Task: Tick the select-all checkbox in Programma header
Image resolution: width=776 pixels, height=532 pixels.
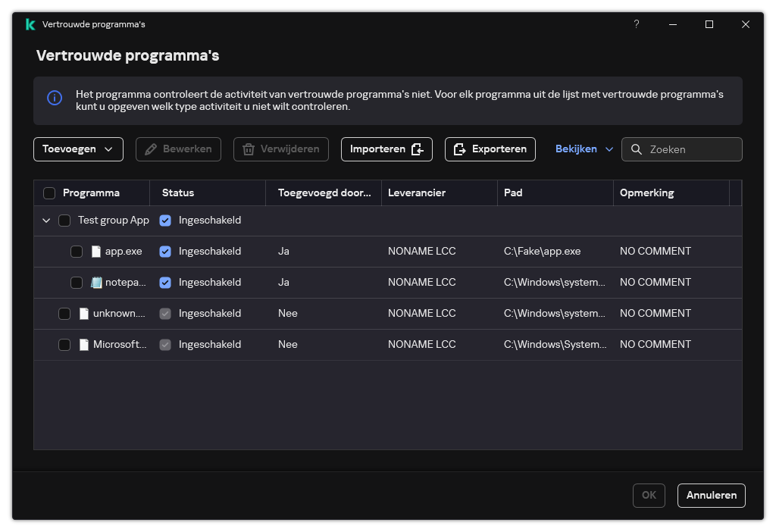Action: (49, 193)
